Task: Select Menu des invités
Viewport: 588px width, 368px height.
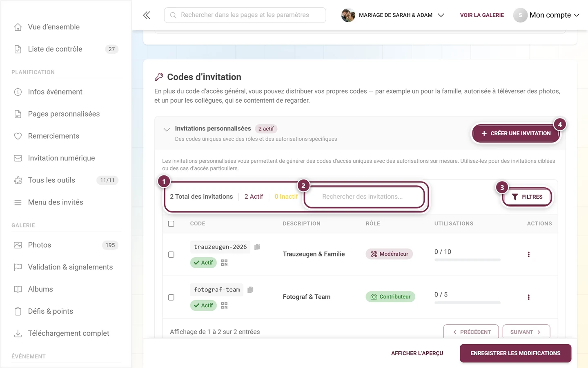Action: (x=66, y=202)
